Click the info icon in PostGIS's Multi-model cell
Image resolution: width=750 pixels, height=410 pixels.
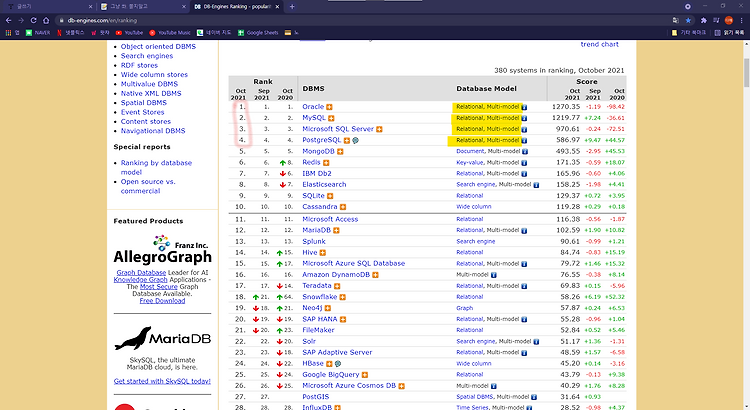(x=534, y=397)
